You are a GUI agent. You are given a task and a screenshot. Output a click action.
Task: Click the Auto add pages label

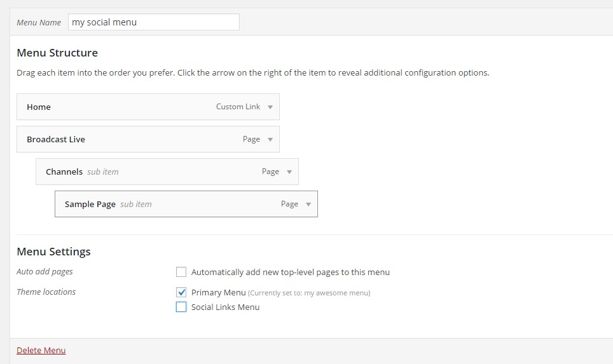tap(45, 272)
